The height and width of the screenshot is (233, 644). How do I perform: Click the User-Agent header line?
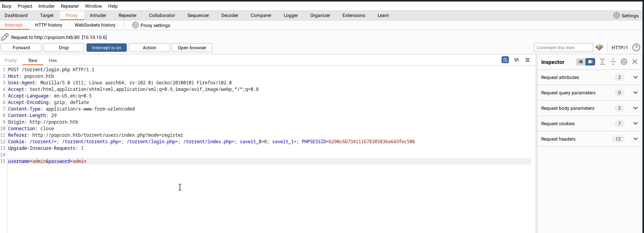pos(120,82)
